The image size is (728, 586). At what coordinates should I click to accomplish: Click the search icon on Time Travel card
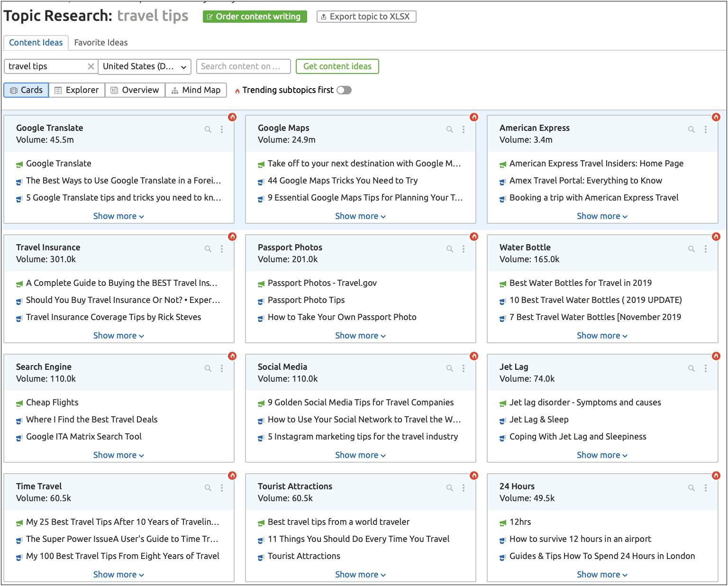click(208, 487)
